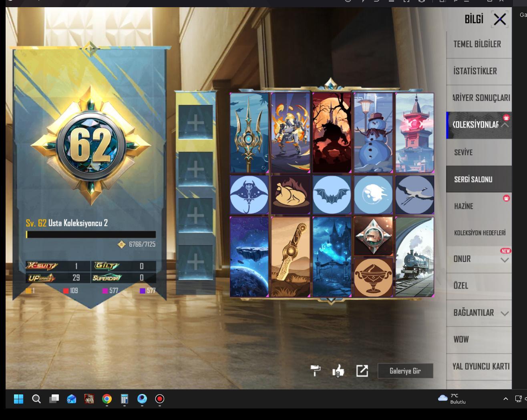Image resolution: width=527 pixels, height=420 pixels.
Task: Open the Calculator taskbar icon
Action: point(125,399)
